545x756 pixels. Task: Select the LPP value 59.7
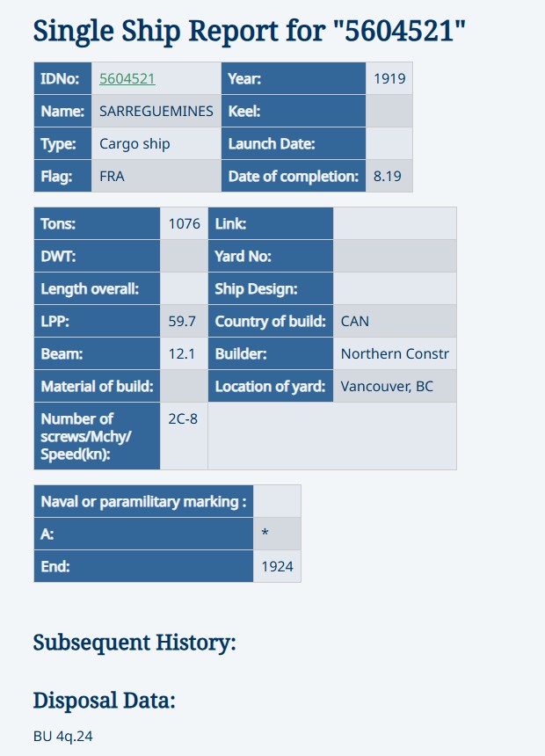click(182, 321)
